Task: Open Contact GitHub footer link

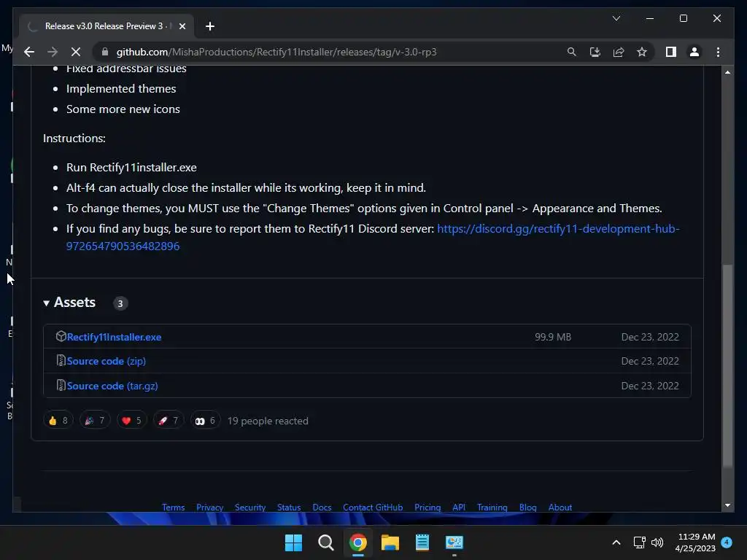Action: 373,507
